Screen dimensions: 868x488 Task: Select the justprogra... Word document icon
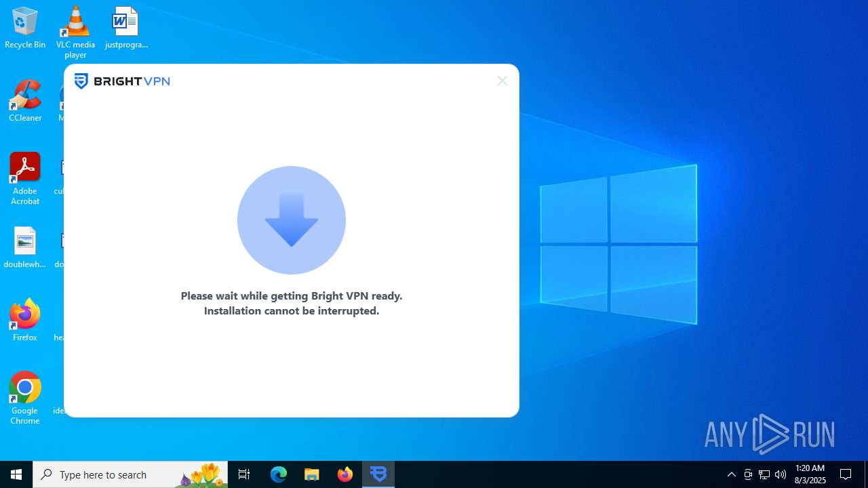[x=125, y=28]
